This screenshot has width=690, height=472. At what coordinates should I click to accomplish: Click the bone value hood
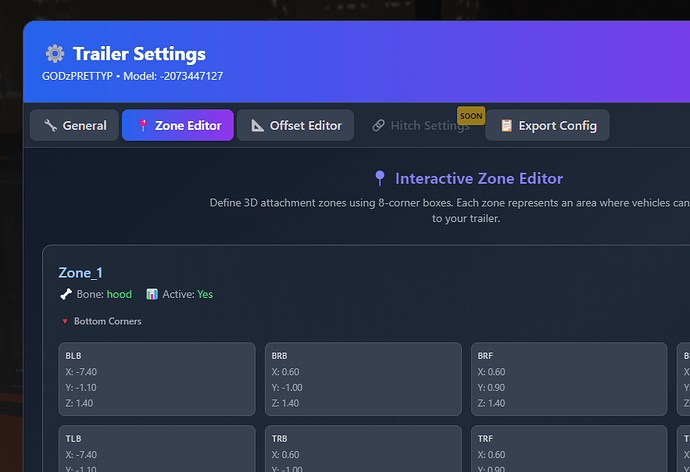[119, 294]
